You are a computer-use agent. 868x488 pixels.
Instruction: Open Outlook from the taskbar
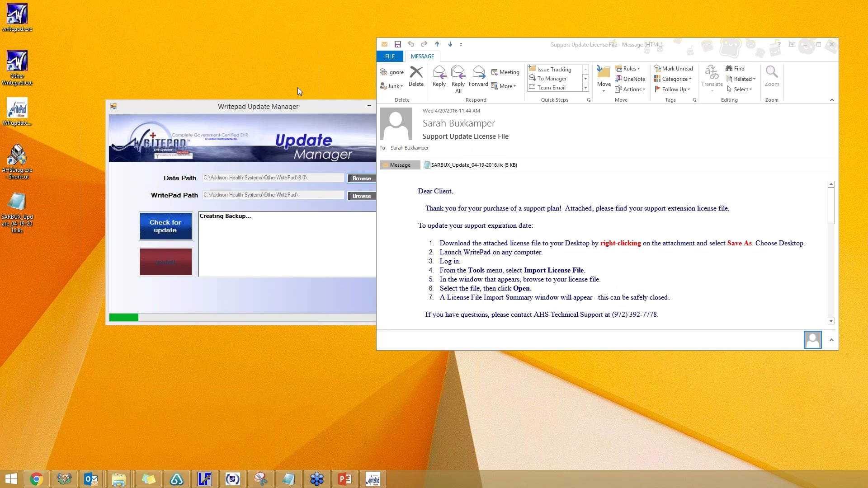coord(91,479)
